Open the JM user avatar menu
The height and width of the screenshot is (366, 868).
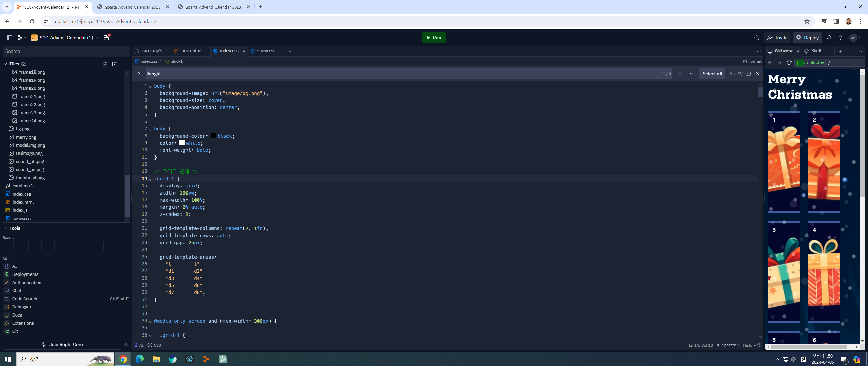(855, 38)
